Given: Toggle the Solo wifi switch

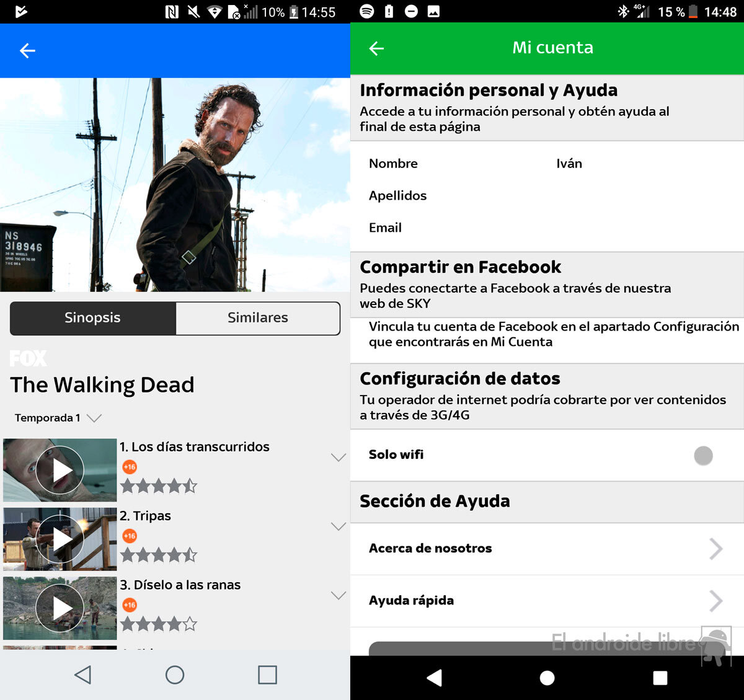Looking at the screenshot, I should point(703,456).
